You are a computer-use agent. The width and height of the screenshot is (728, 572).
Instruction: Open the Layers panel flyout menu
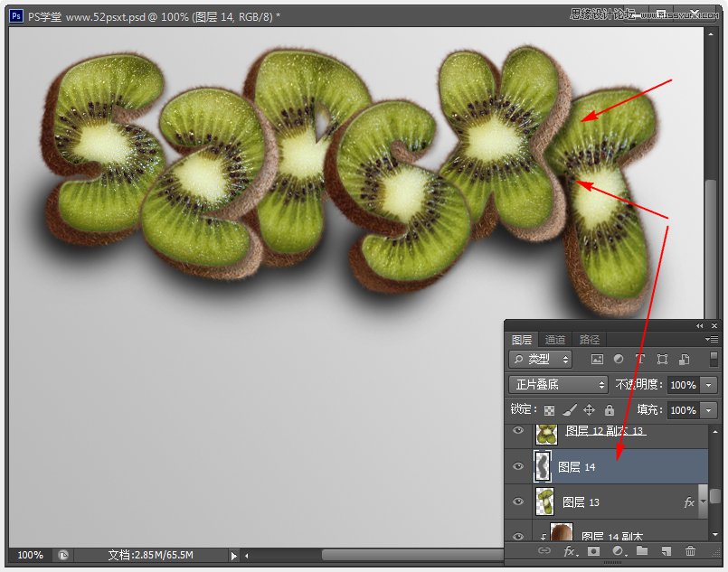712,340
